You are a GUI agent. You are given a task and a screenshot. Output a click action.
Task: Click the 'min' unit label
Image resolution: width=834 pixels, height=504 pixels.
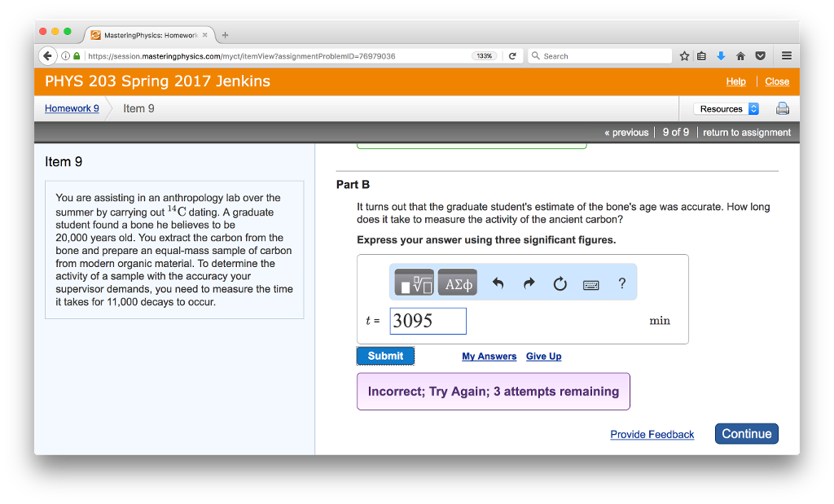pyautogui.click(x=660, y=321)
